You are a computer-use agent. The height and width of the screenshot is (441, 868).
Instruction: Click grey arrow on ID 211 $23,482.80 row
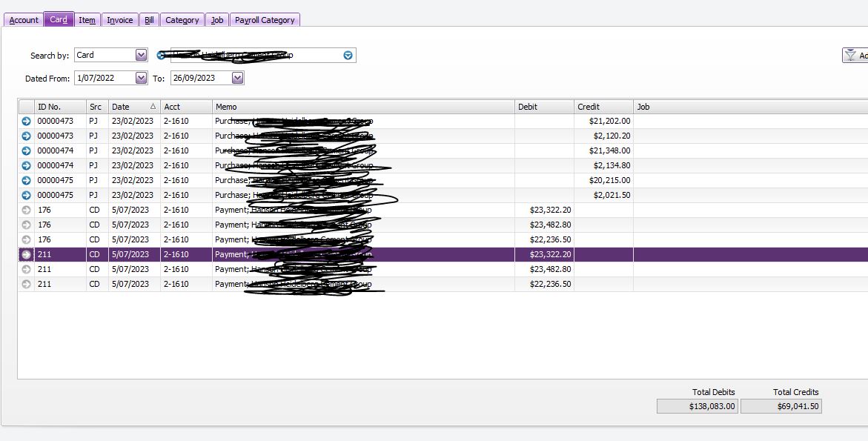click(x=26, y=270)
